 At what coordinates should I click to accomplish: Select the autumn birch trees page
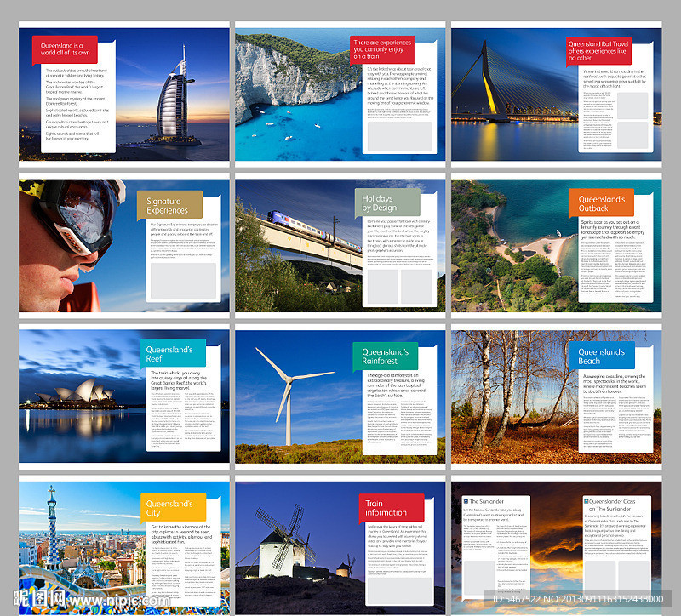(x=557, y=396)
